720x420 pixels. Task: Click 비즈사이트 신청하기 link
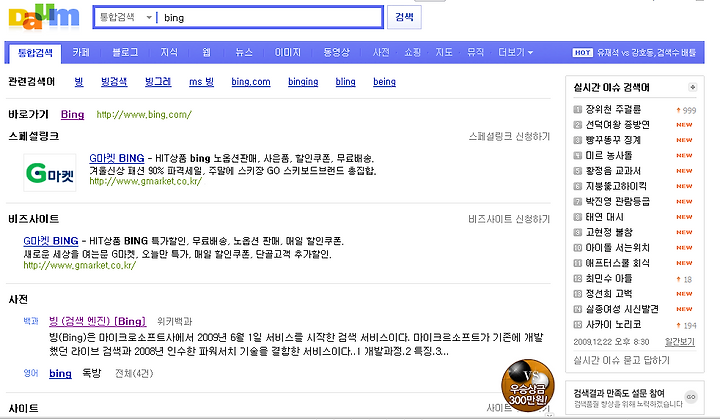(x=509, y=219)
